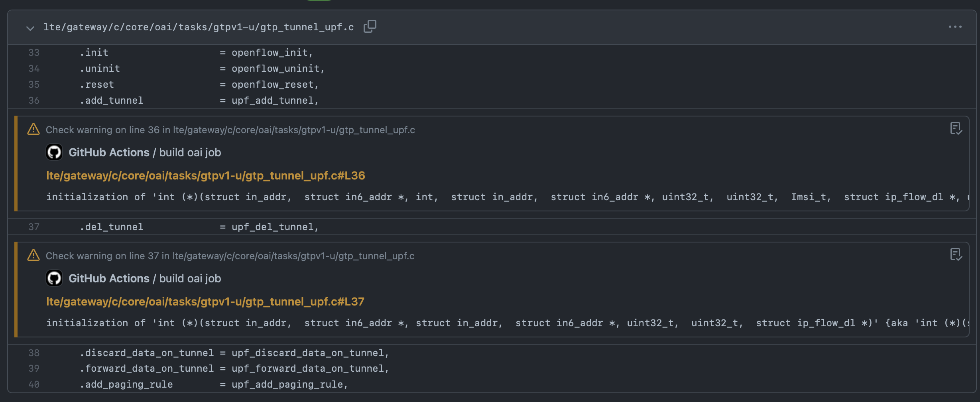Open the file options three-dot menu

[x=955, y=27]
